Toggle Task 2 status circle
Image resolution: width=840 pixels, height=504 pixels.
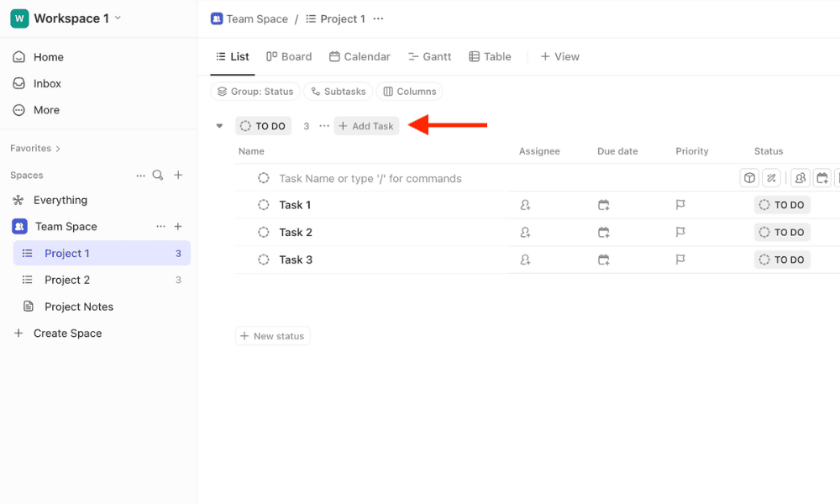[264, 232]
